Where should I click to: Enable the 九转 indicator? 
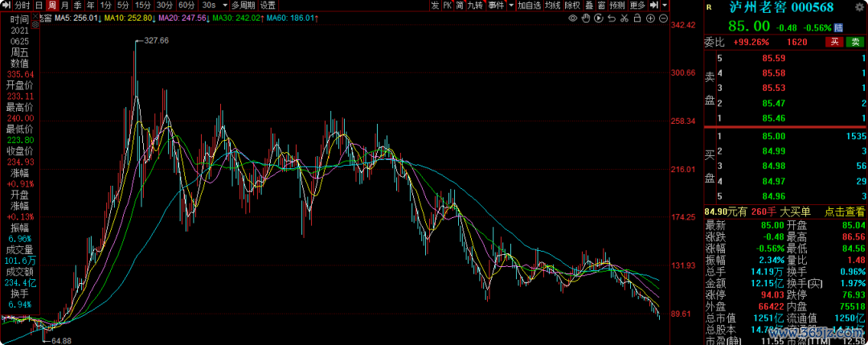point(475,6)
